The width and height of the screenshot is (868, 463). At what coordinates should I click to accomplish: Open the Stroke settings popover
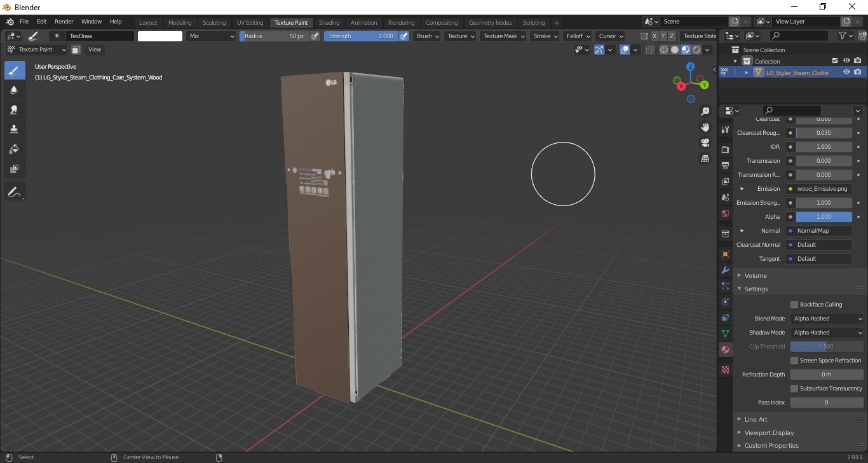(x=545, y=36)
